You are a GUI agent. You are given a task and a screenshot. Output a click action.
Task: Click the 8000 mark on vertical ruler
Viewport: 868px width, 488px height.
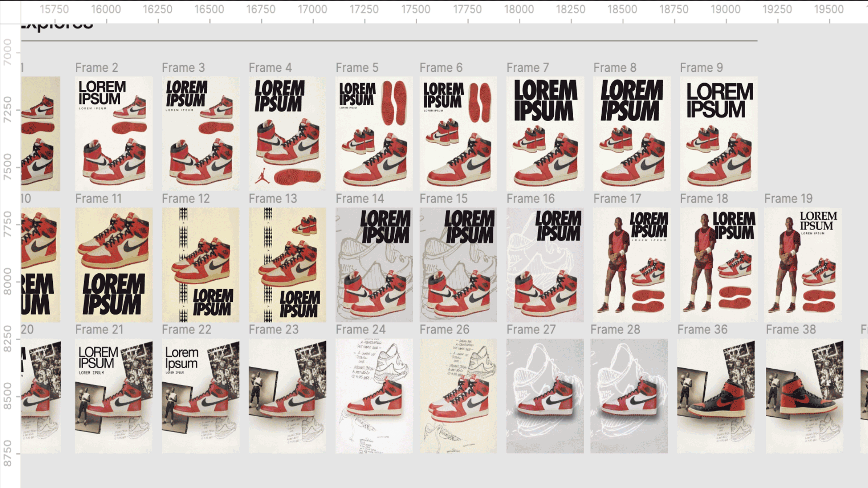tap(8, 281)
